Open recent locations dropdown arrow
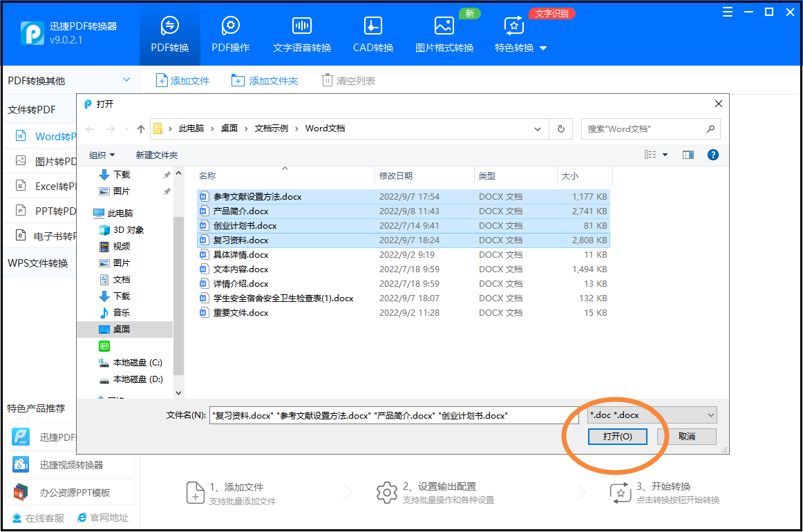Viewport: 803px width, 532px height. [126, 129]
